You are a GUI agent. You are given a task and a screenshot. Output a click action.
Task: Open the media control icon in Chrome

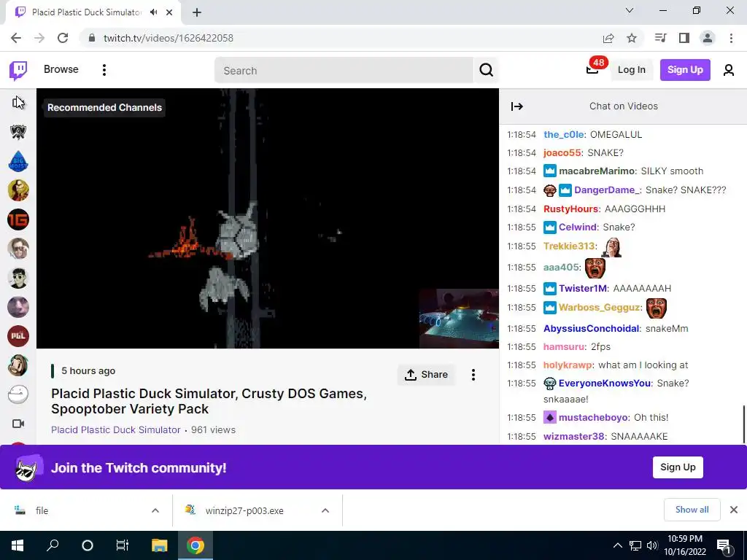tap(660, 38)
